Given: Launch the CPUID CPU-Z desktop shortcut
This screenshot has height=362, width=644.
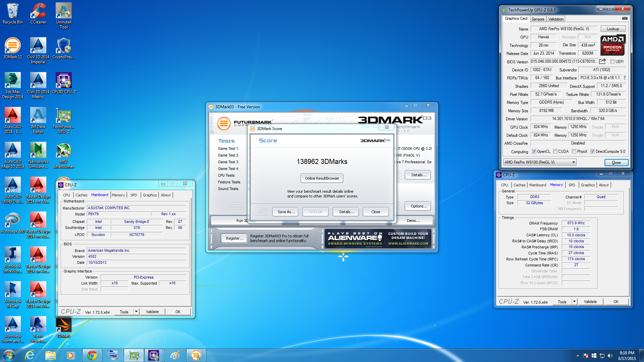Looking at the screenshot, I should (x=64, y=83).
